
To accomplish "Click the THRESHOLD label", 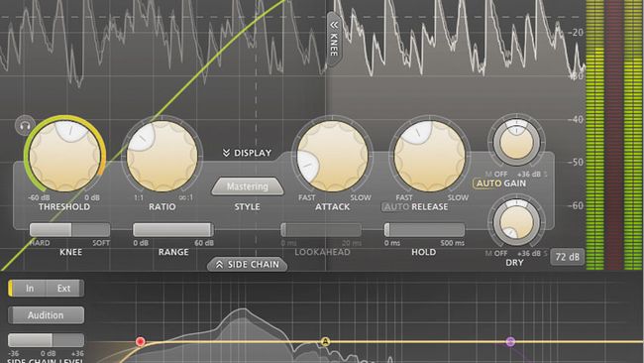I will 64,206.
